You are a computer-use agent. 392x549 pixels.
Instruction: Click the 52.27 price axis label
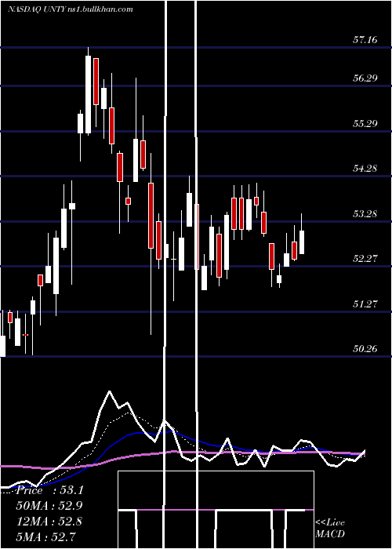coord(365,259)
